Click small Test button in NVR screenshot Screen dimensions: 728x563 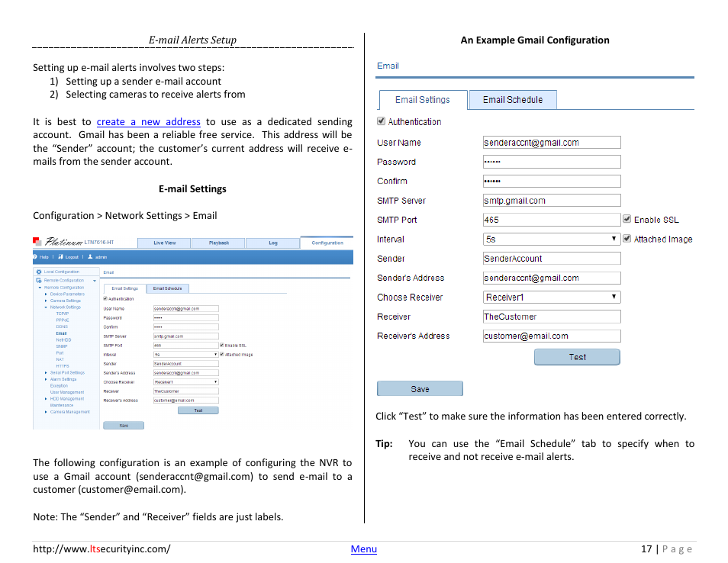coord(198,410)
